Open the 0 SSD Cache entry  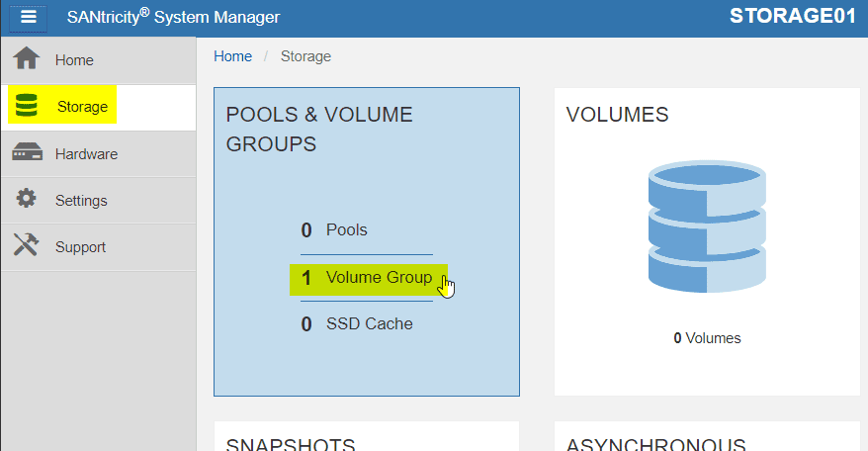[x=357, y=323]
